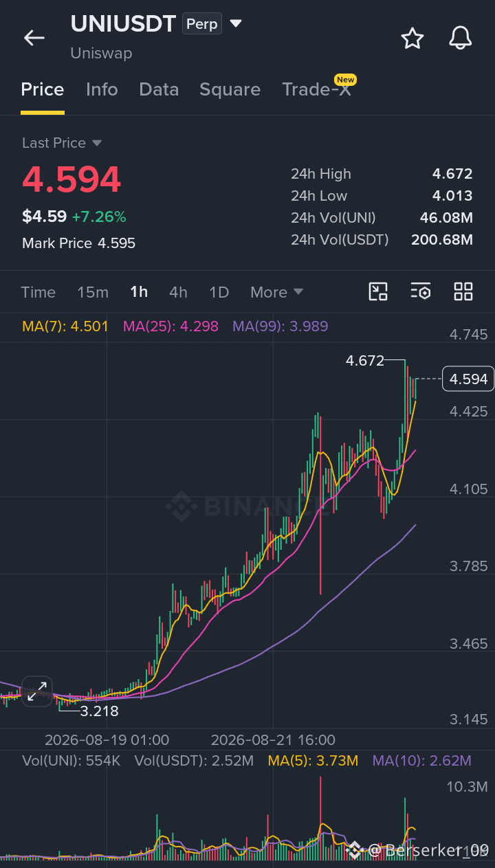This screenshot has height=868, width=495.
Task: Add UNIUSDT to favorites with the star
Action: (x=412, y=38)
